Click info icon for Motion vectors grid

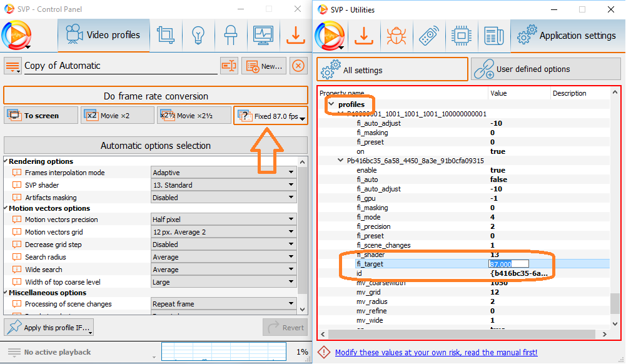coord(17,232)
